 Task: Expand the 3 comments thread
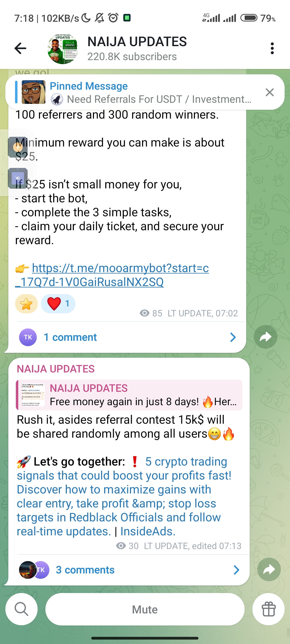[x=129, y=570]
